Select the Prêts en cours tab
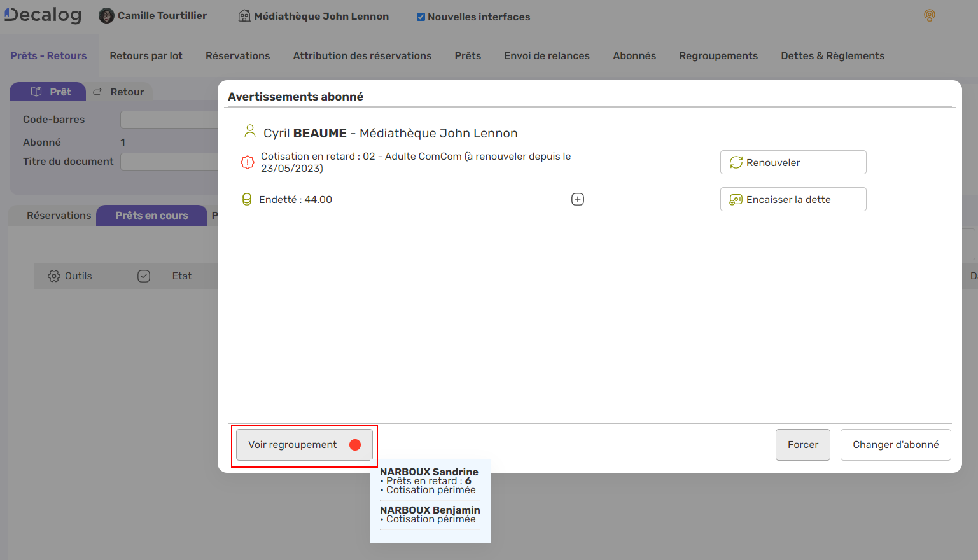Screen dimensions: 978x560 point(151,216)
